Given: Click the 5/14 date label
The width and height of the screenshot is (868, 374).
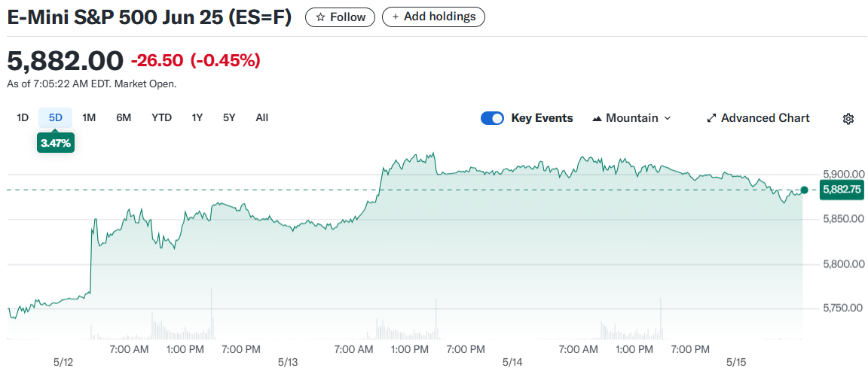Looking at the screenshot, I should pyautogui.click(x=512, y=363).
